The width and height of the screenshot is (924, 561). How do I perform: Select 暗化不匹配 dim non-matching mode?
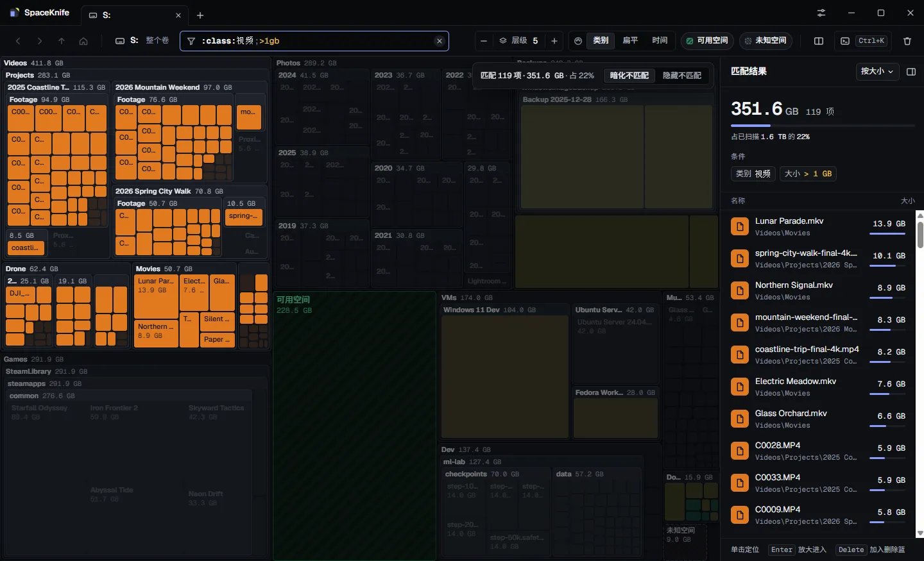pos(629,75)
